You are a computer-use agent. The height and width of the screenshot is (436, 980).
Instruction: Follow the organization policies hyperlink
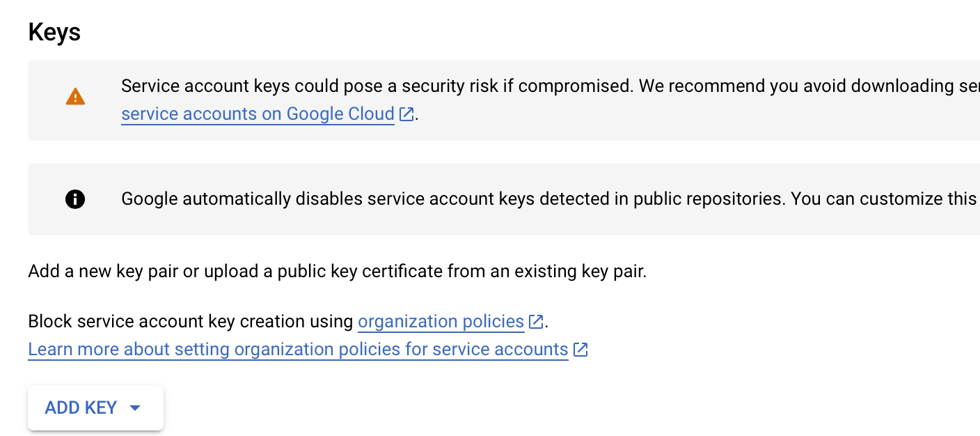(x=441, y=321)
